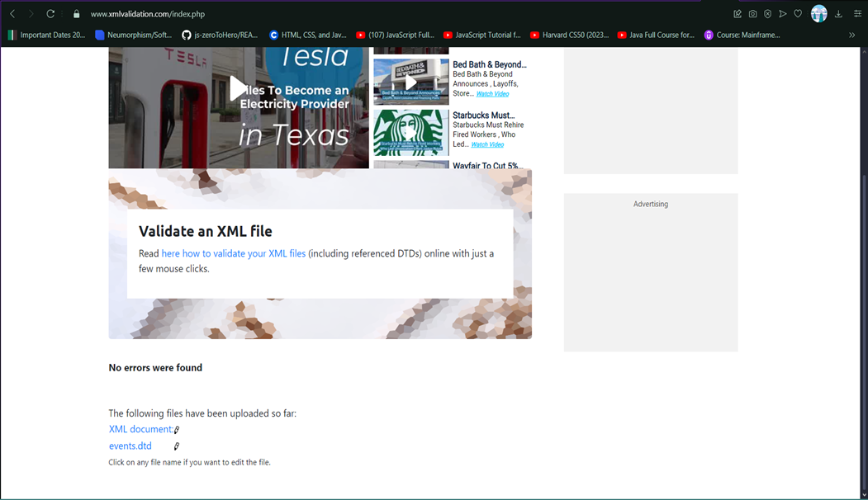Image resolution: width=868 pixels, height=500 pixels.
Task: Open the Harvard CS50 bookmark
Action: (x=569, y=35)
